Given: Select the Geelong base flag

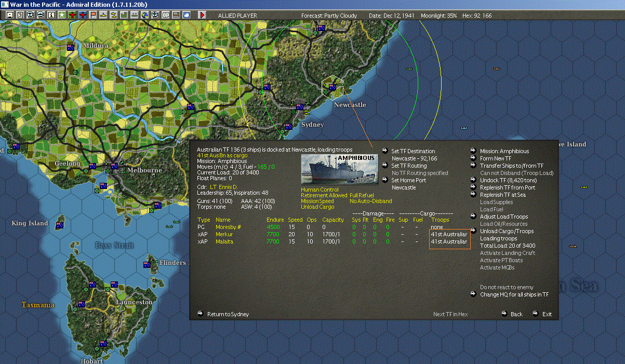Looking at the screenshot, I should (x=93, y=166).
